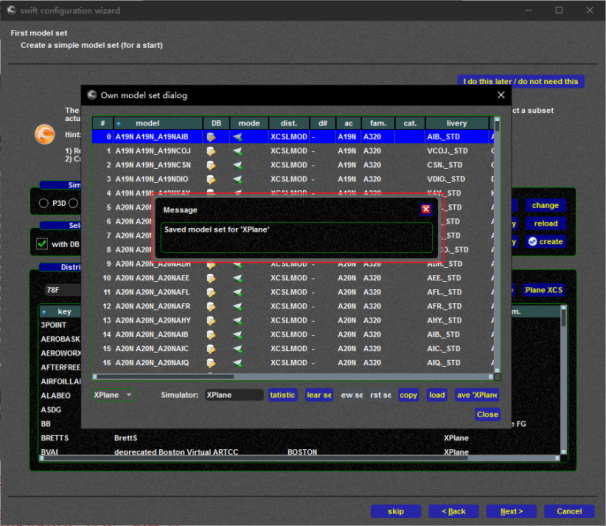
Task: Click the Next button in wizard
Action: [511, 511]
